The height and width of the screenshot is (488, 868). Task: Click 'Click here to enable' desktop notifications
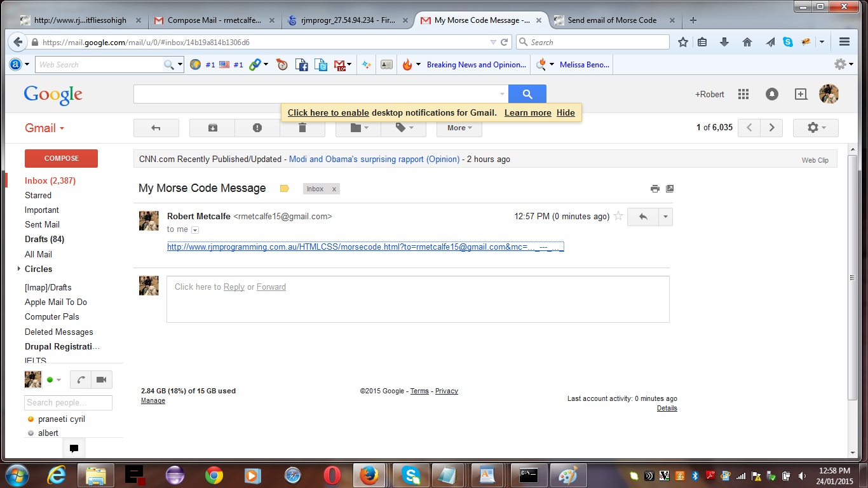coord(328,112)
